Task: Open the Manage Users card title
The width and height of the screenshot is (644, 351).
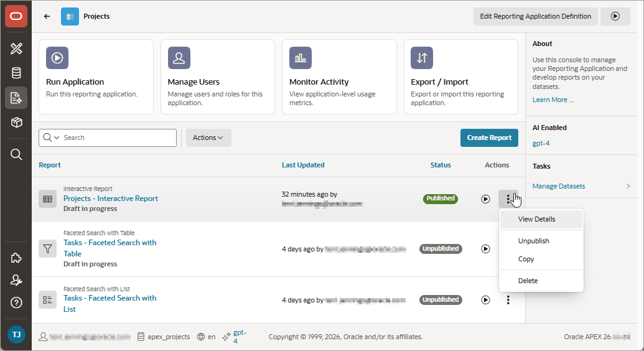Action: tap(194, 82)
